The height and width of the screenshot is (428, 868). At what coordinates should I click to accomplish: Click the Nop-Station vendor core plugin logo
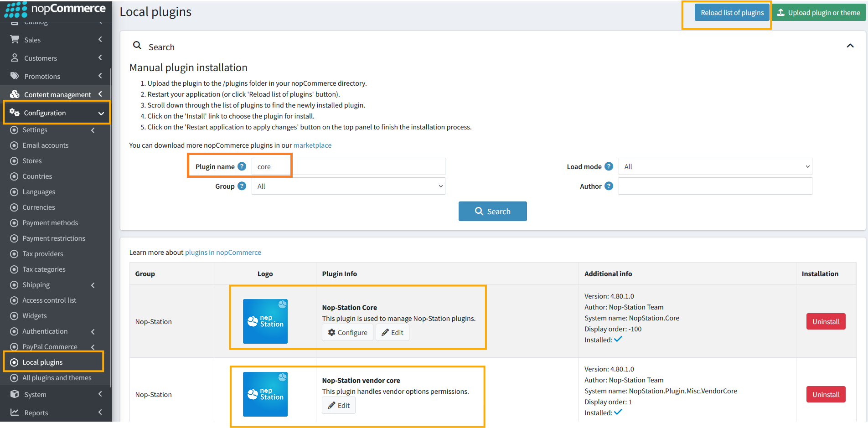(x=265, y=394)
